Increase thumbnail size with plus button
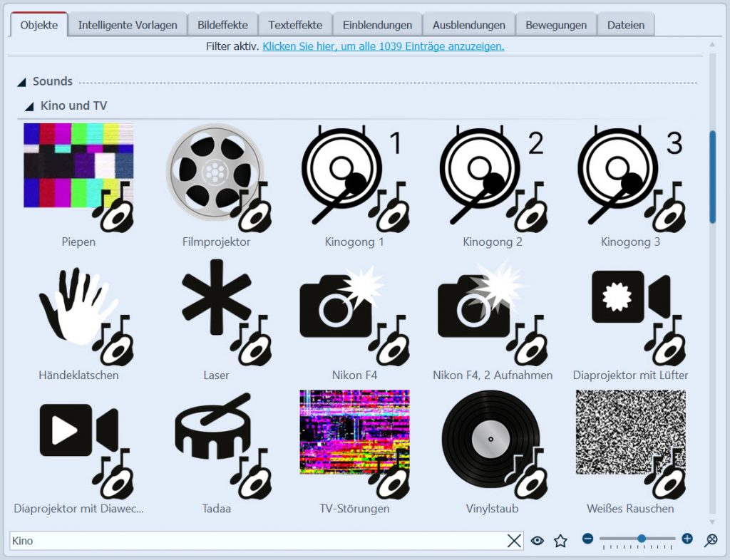730x560 pixels. pyautogui.click(x=687, y=539)
